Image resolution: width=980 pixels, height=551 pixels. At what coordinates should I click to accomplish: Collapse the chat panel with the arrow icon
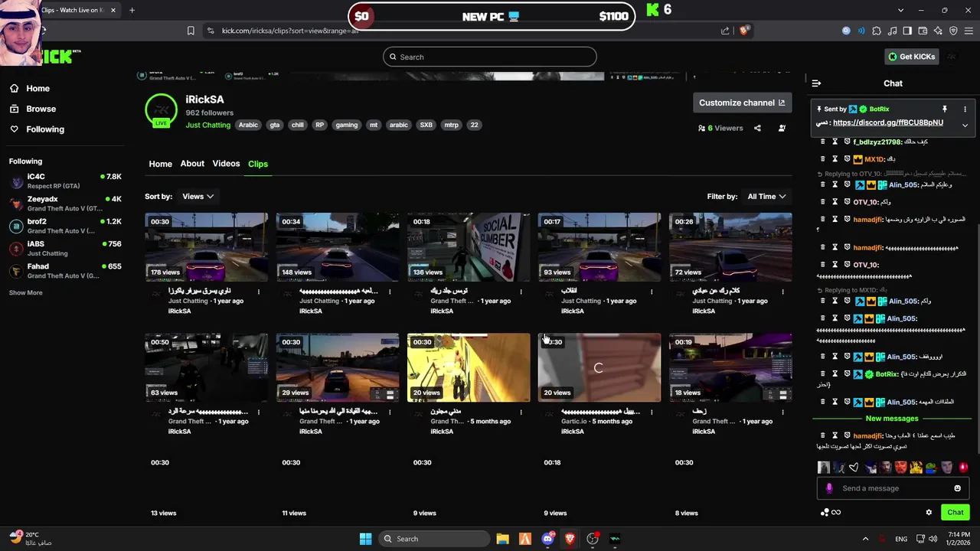816,83
